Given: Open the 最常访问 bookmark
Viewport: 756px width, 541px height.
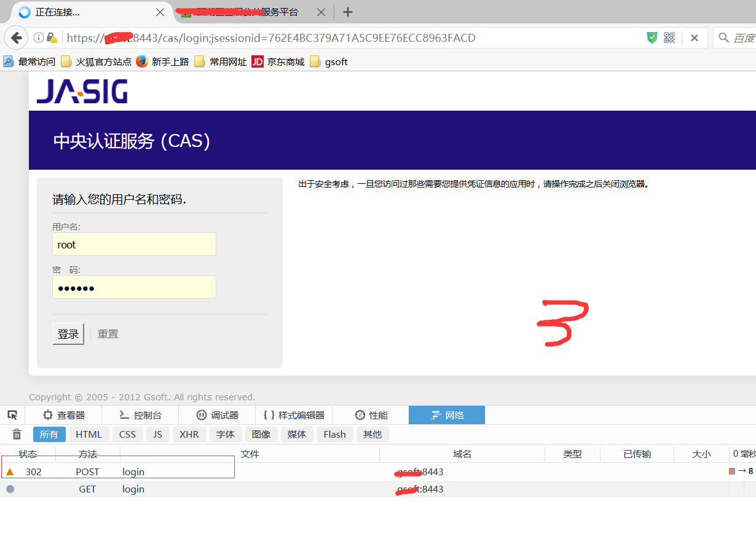Looking at the screenshot, I should (30, 61).
